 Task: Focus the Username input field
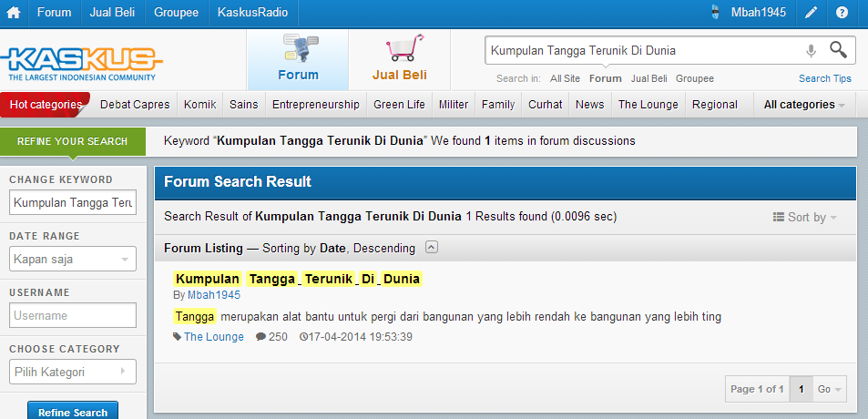coord(73,315)
